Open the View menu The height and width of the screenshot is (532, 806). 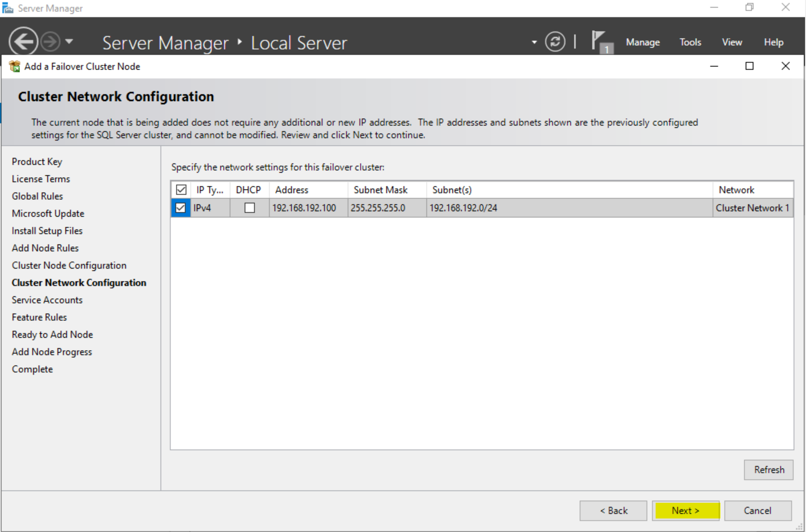pos(732,42)
